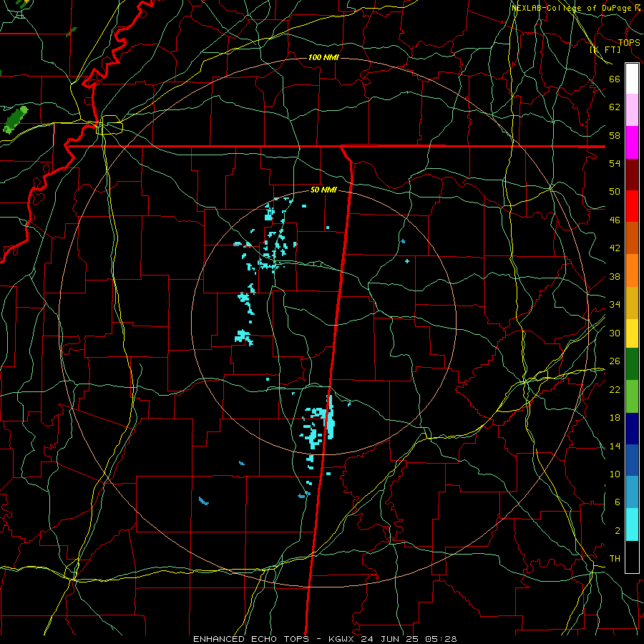This screenshot has width=644, height=644.
Task: Click the dark orange legend swatch
Action: pos(632,238)
